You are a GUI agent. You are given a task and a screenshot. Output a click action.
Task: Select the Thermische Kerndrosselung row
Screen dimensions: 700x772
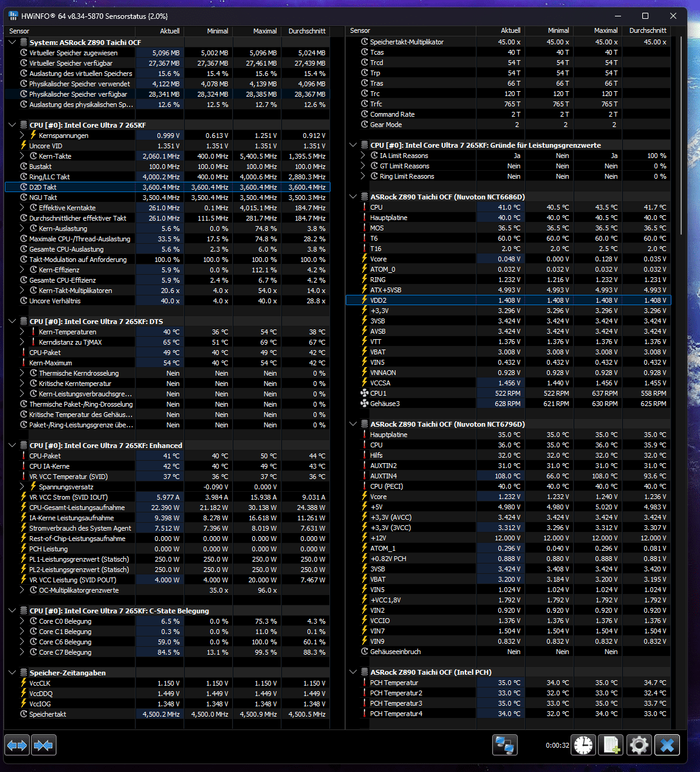click(167, 373)
